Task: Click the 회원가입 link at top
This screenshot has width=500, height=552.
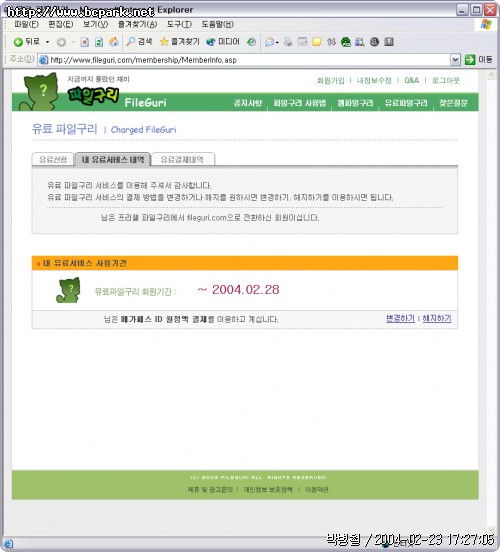Action: coord(331,81)
